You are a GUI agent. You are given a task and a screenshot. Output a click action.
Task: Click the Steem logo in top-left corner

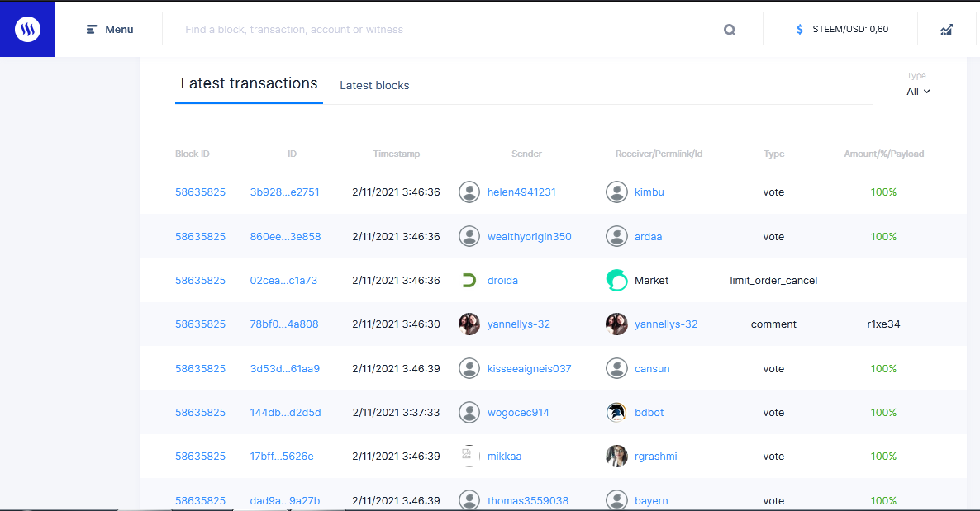tap(27, 29)
